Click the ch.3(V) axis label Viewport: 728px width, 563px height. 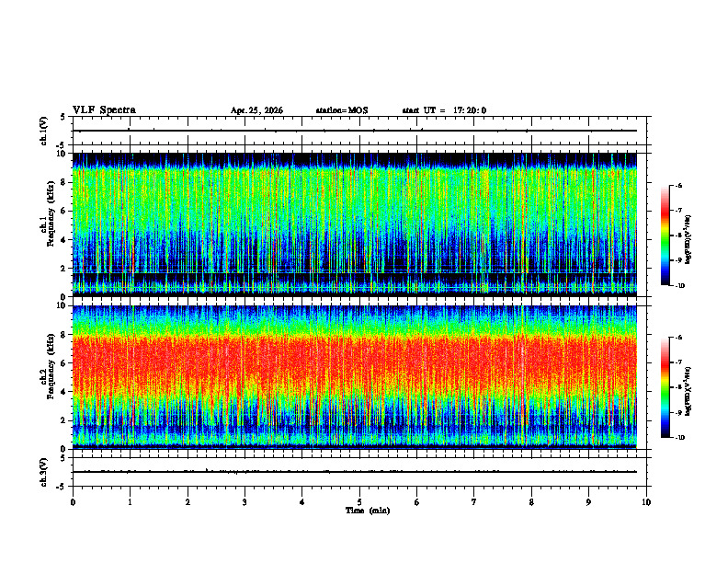tap(44, 472)
